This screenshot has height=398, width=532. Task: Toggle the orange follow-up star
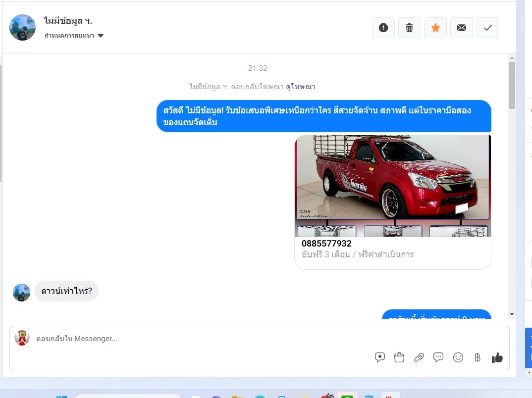click(435, 28)
